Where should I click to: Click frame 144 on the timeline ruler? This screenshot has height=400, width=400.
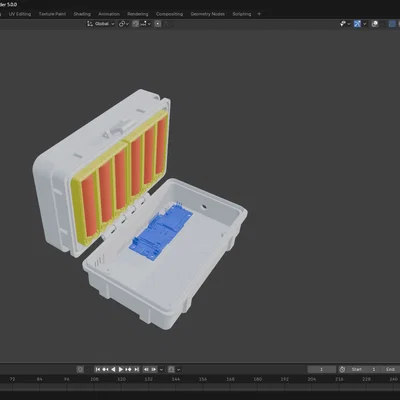pos(176,379)
